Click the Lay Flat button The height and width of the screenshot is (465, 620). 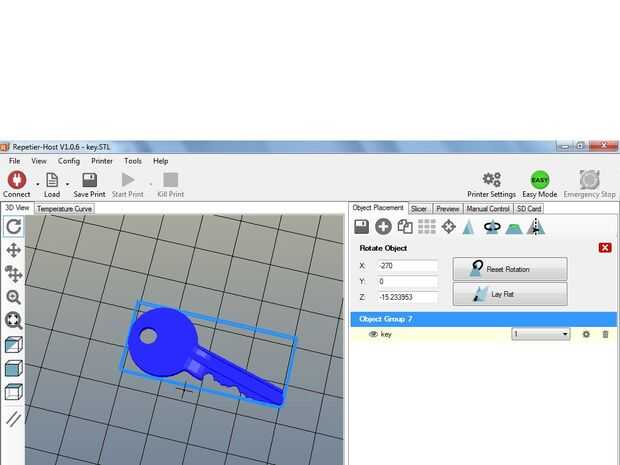pos(510,294)
